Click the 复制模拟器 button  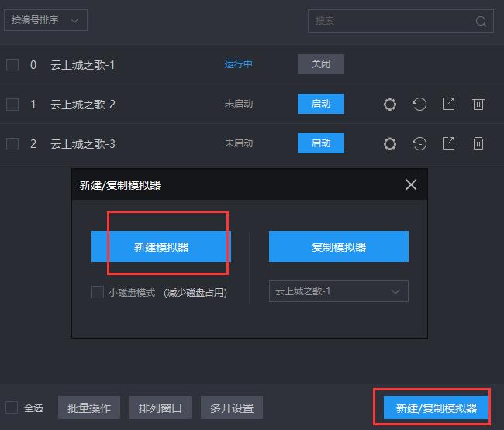(x=339, y=246)
